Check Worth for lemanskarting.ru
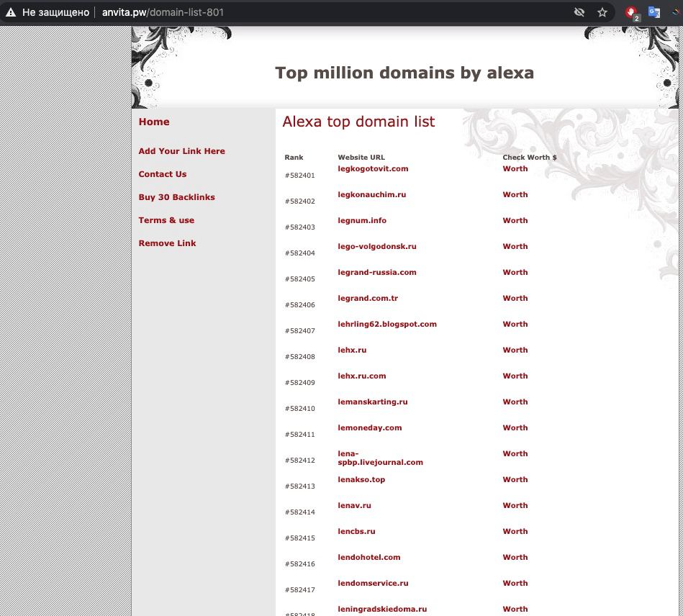Viewport: 683px width, 616px height. click(515, 402)
